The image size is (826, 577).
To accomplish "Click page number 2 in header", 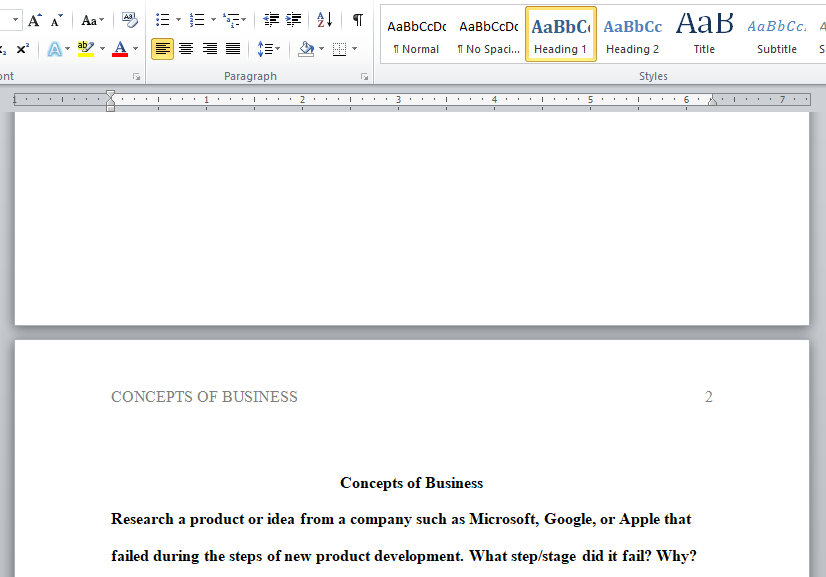I will click(709, 397).
